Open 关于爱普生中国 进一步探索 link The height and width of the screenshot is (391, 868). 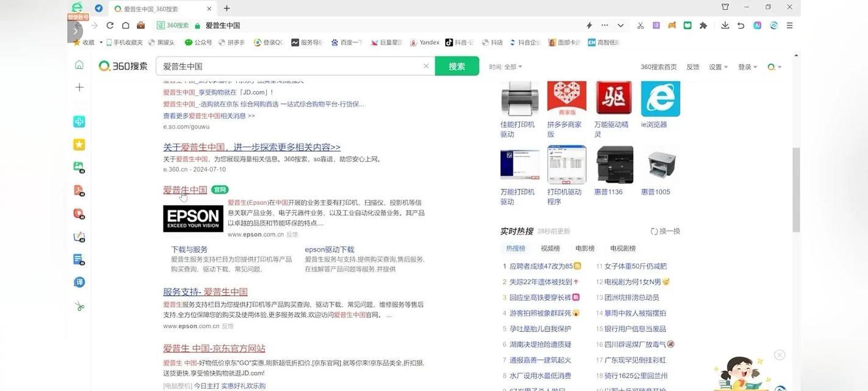click(x=251, y=147)
